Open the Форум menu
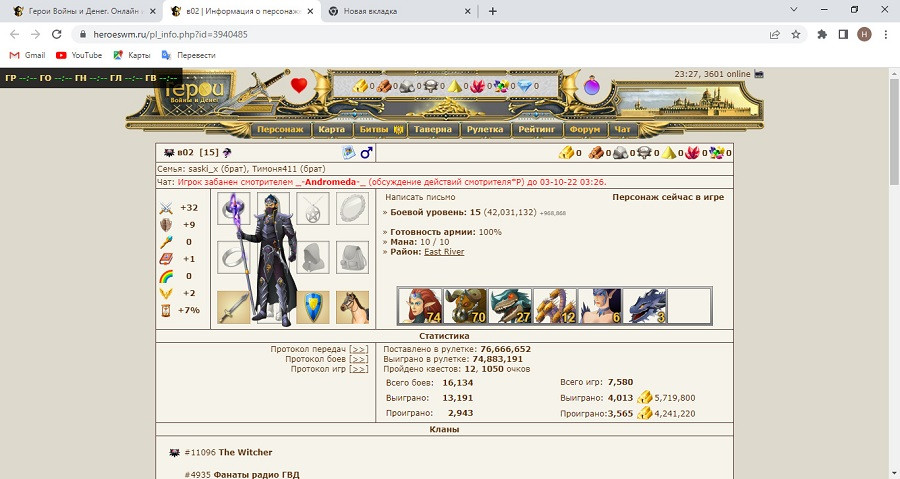Screen dimensions: 900x479 585,130
